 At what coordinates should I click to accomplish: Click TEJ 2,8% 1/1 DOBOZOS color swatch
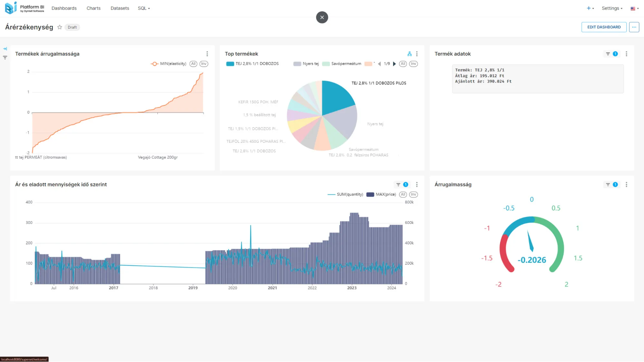pos(230,64)
